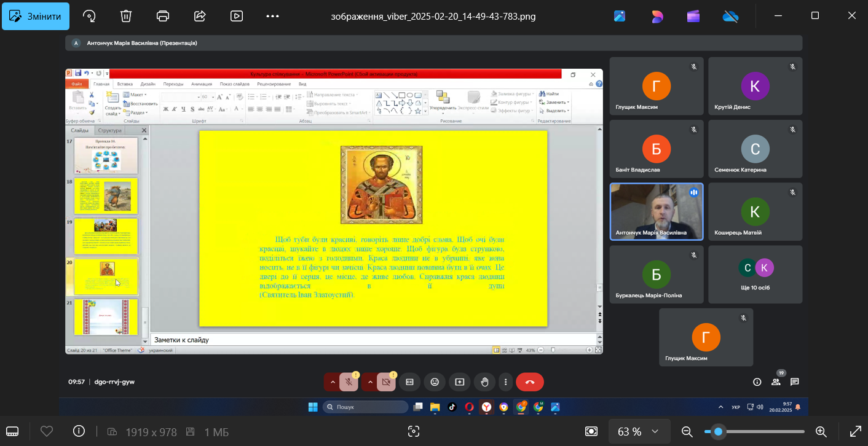868x446 pixels.
Task: Expand camera options chevron in Meet
Action: click(370, 382)
